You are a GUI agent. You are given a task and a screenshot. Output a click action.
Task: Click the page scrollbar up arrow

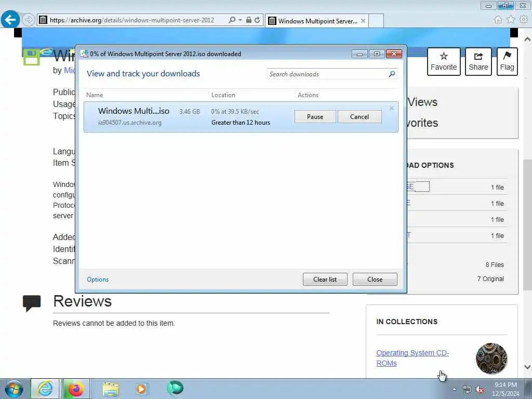coord(528,39)
